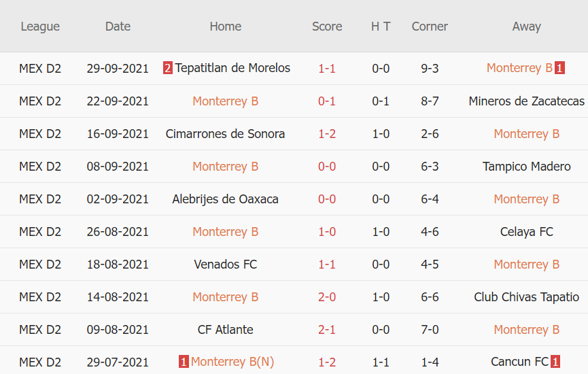The height and width of the screenshot is (374, 588).
Task: Click the Cimarrones de Sonora team name
Action: (x=225, y=134)
